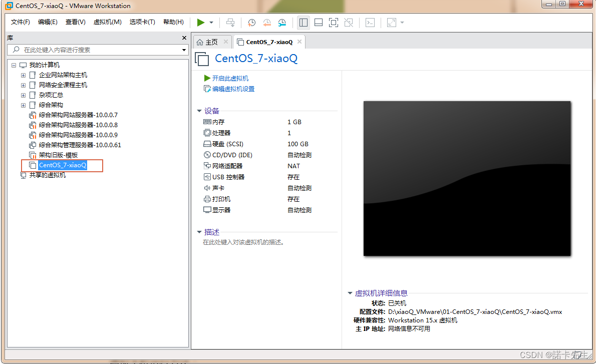This screenshot has height=364, width=596.
Task: Enter full screen mode icon
Action: 334,23
